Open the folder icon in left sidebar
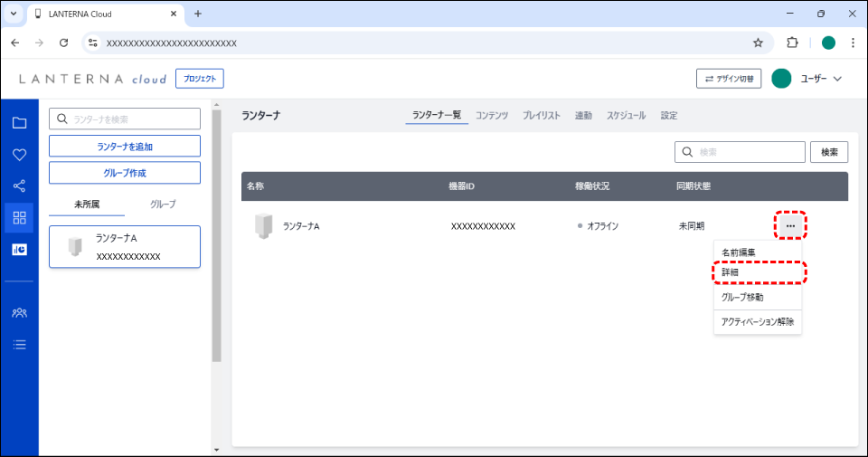This screenshot has height=457, width=868. pyautogui.click(x=19, y=123)
